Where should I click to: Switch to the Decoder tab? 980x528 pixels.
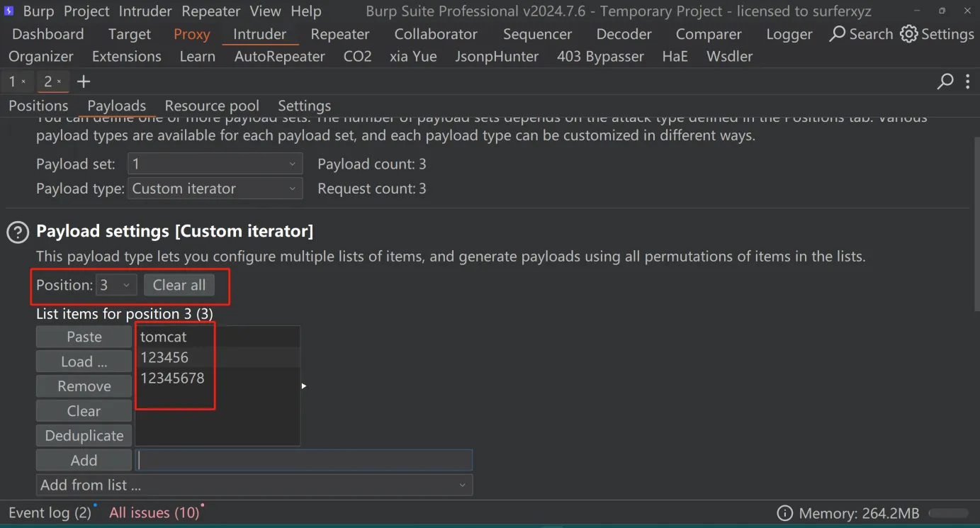tap(624, 34)
